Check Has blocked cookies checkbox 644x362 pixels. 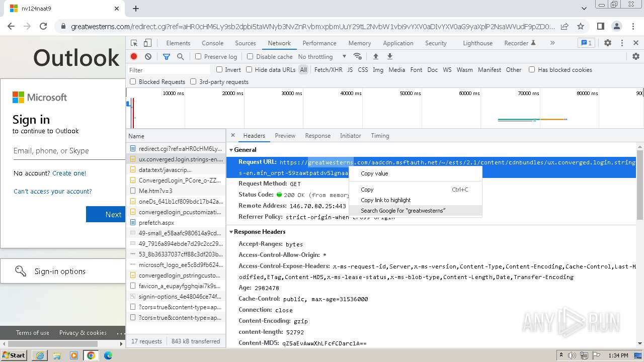(x=532, y=70)
